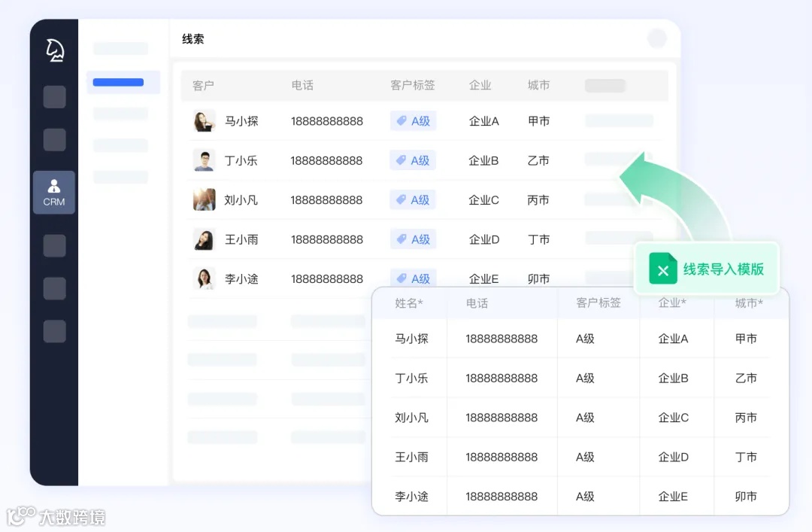
Task: Click the sidebar icon directly above CRM
Action: coord(53,139)
